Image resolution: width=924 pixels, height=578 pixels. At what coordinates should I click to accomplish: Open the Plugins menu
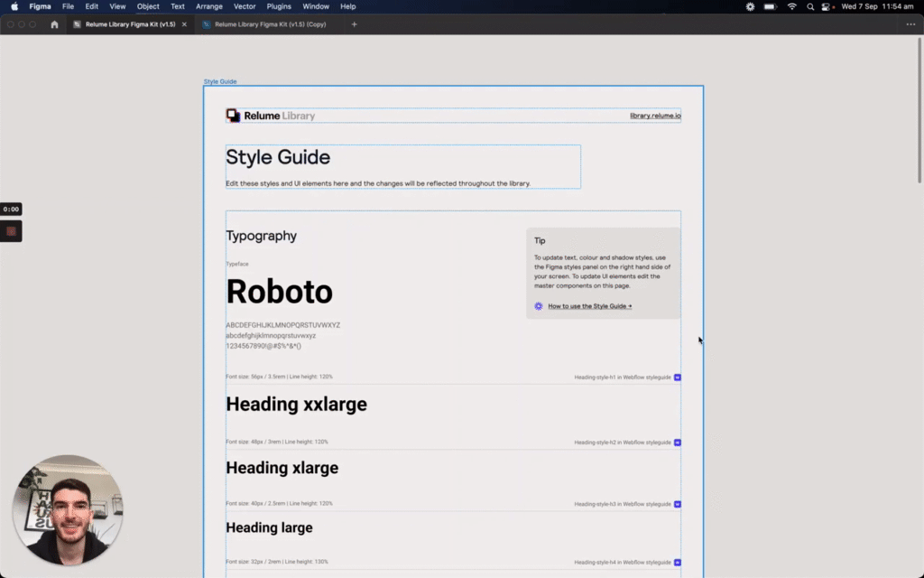279,6
